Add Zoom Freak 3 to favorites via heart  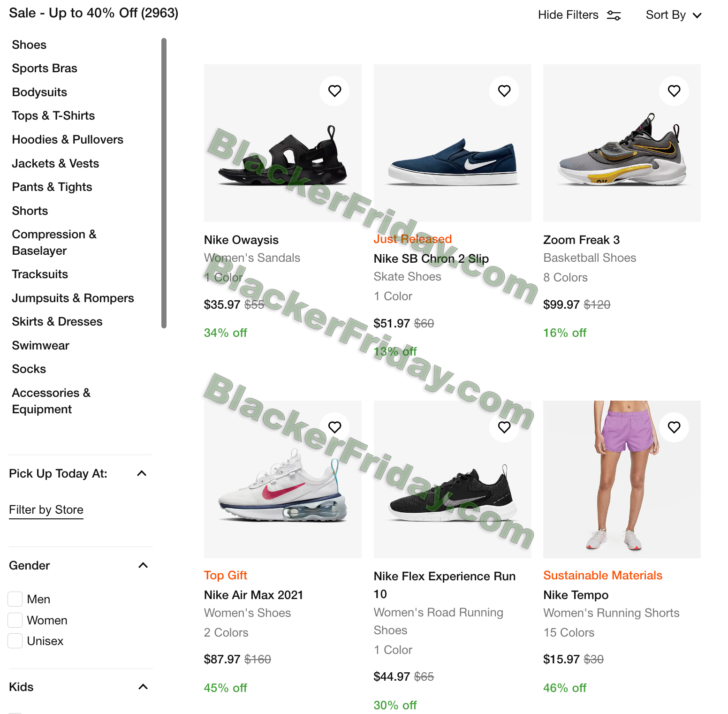674,91
